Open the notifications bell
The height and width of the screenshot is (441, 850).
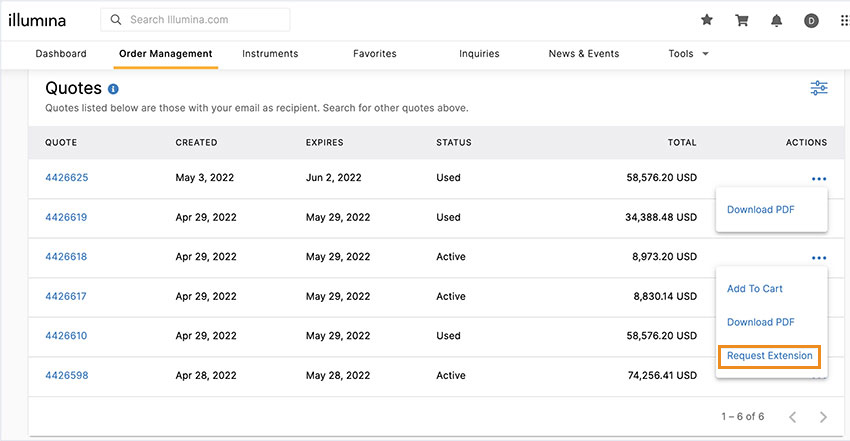pyautogui.click(x=777, y=20)
